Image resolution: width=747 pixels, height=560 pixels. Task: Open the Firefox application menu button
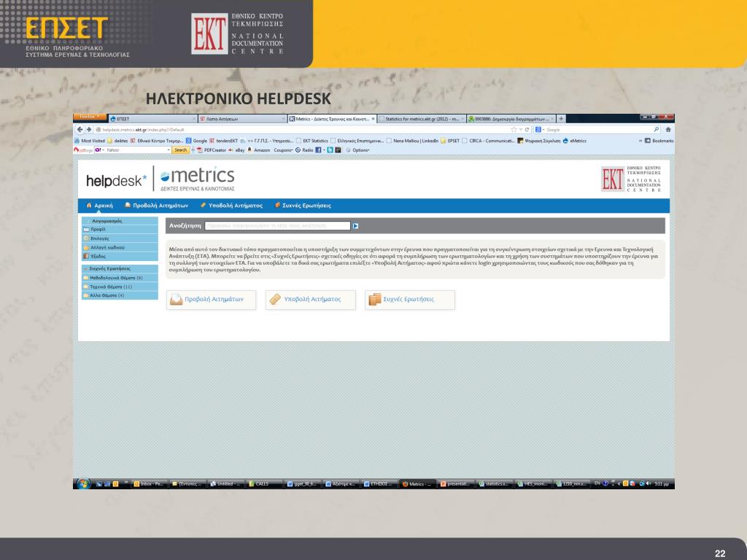click(90, 117)
